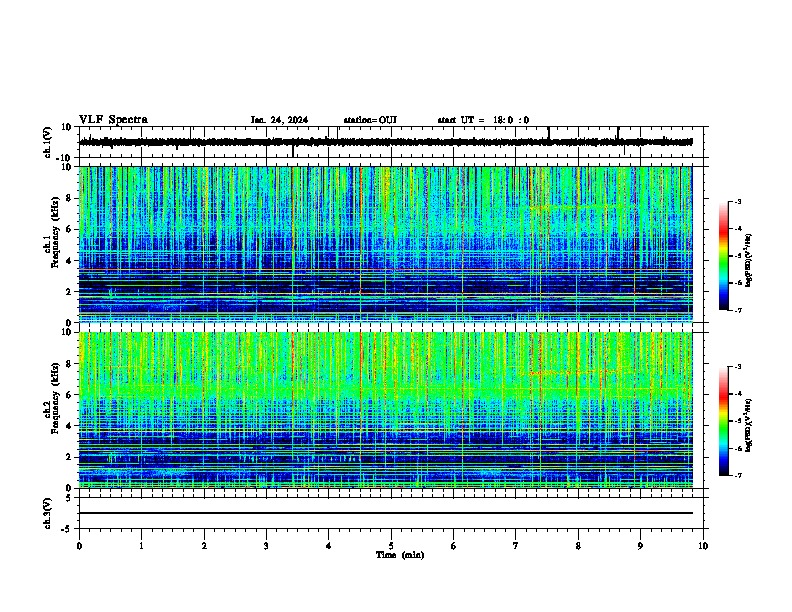This screenshot has width=792, height=612.
Task: Click the "6" kHz tick of ch.2 spectrogram
Action: [x=70, y=394]
